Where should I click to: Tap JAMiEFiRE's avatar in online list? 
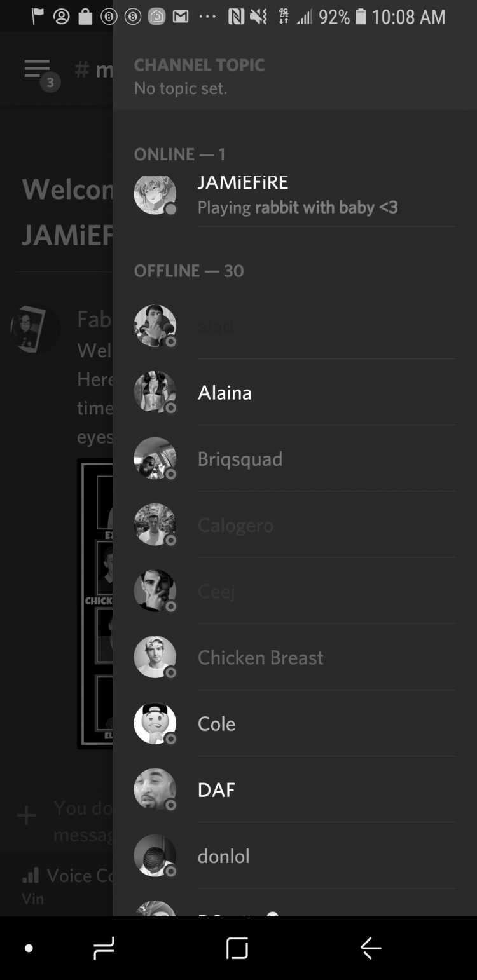pos(155,194)
